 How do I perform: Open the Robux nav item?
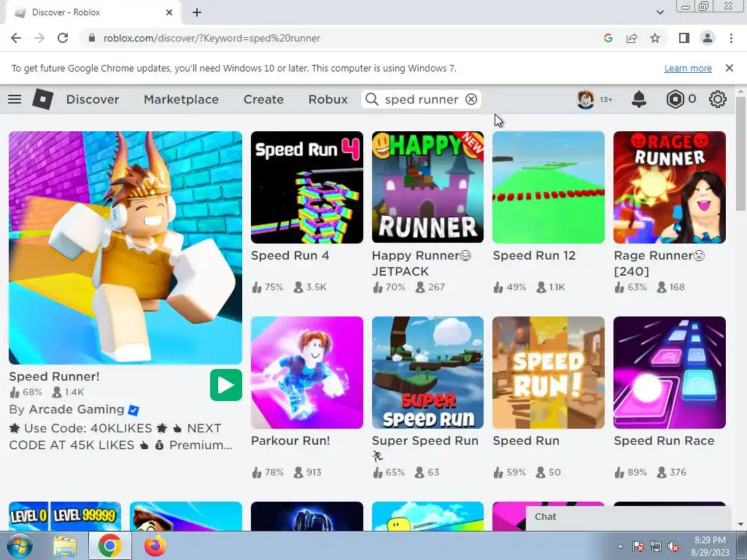coord(328,99)
